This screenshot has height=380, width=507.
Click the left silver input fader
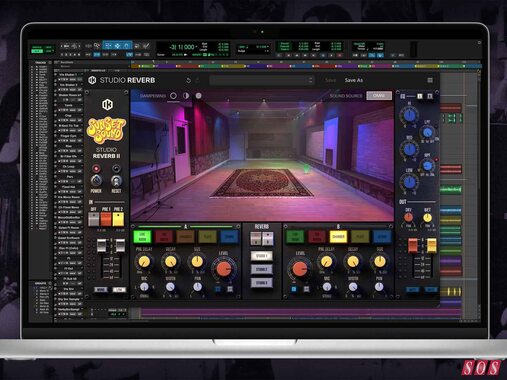pos(101,246)
